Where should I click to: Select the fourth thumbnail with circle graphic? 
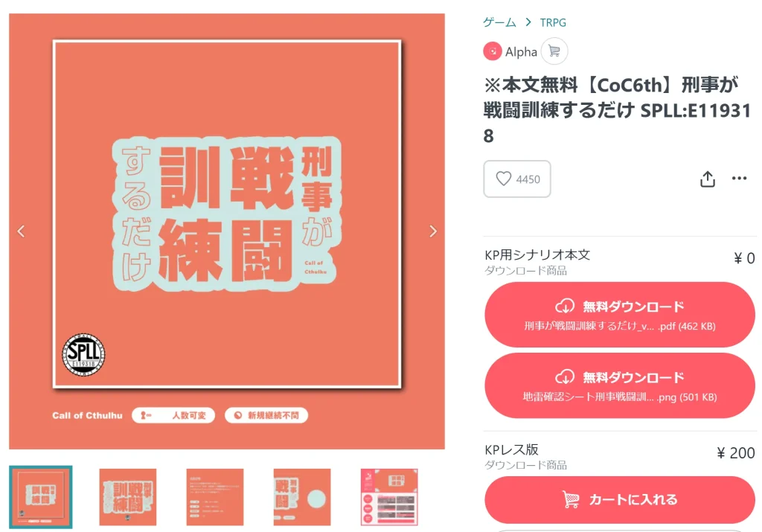(302, 497)
